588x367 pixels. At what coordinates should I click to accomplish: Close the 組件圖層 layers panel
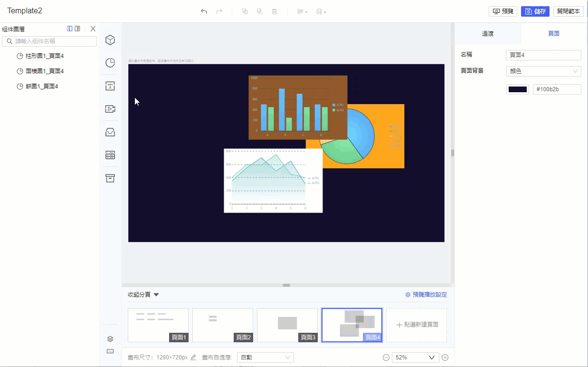point(93,29)
